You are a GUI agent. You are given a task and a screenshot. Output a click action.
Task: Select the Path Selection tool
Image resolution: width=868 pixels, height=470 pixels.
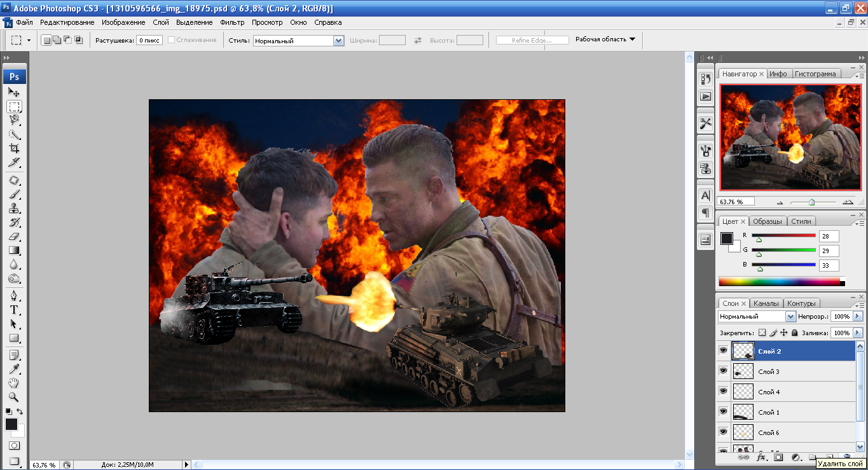point(14,324)
